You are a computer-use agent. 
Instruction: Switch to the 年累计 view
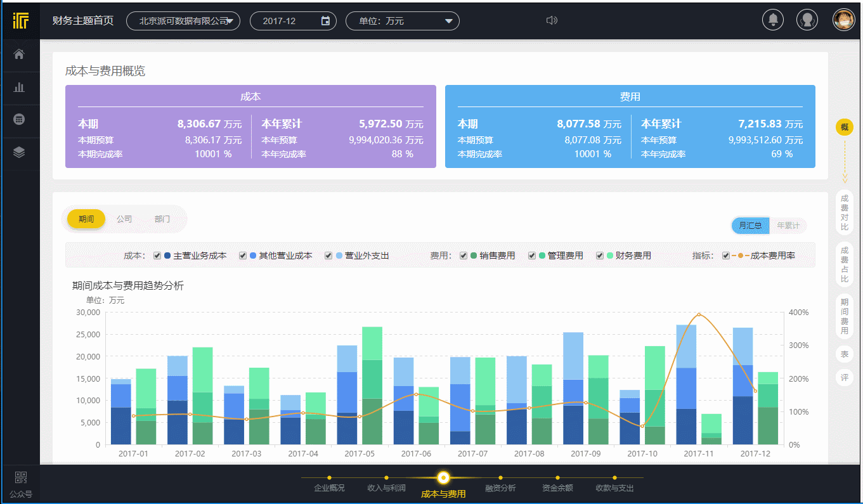788,225
